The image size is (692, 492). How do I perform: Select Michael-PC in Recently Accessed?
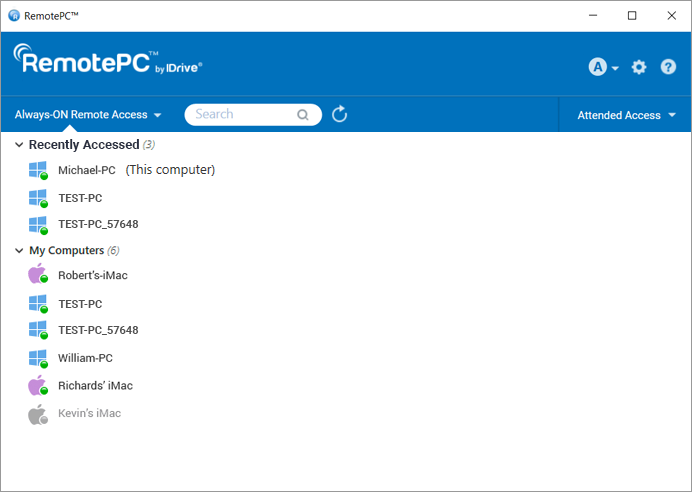86,170
